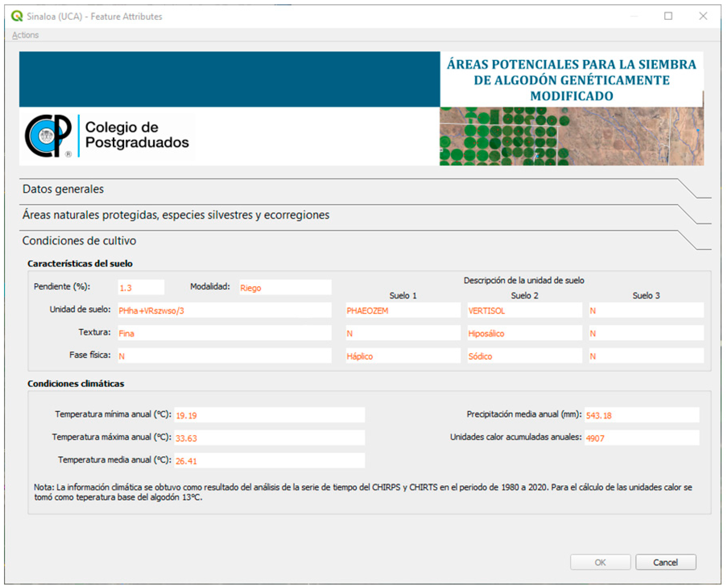Open the Actions menu

[25, 35]
